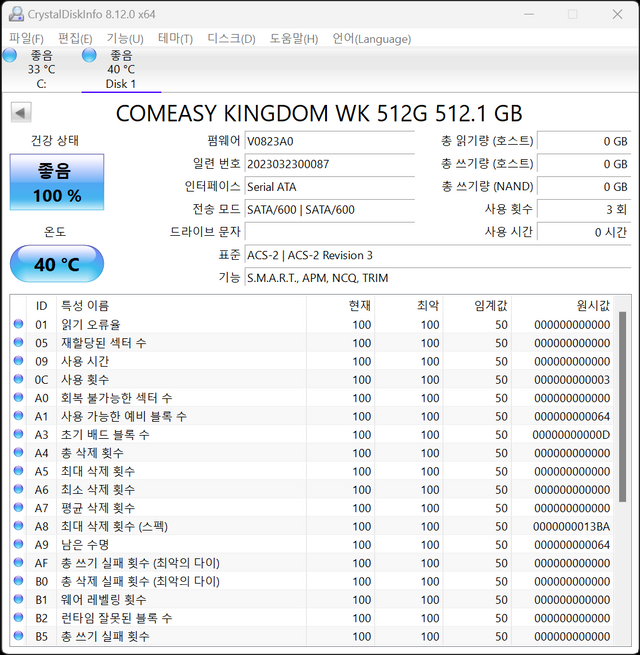
Task: Click the previous disk arrow button
Action: click(20, 113)
